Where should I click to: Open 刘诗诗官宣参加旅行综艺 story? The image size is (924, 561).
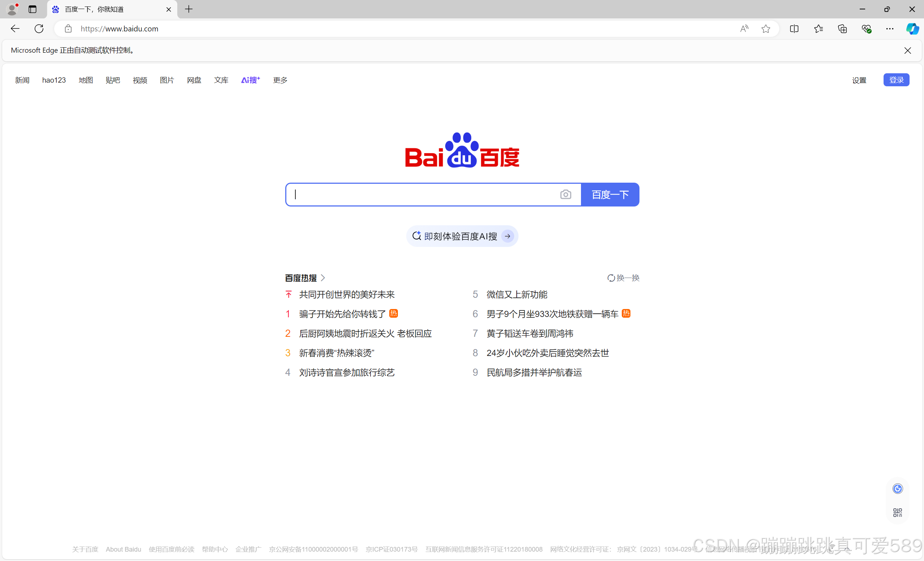point(347,372)
